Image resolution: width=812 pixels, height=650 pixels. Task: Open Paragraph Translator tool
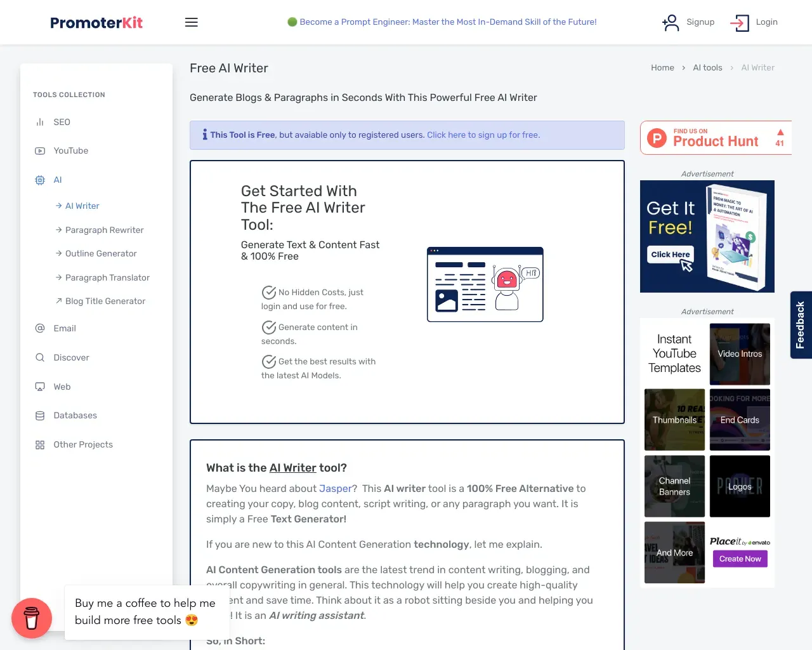[107, 278]
